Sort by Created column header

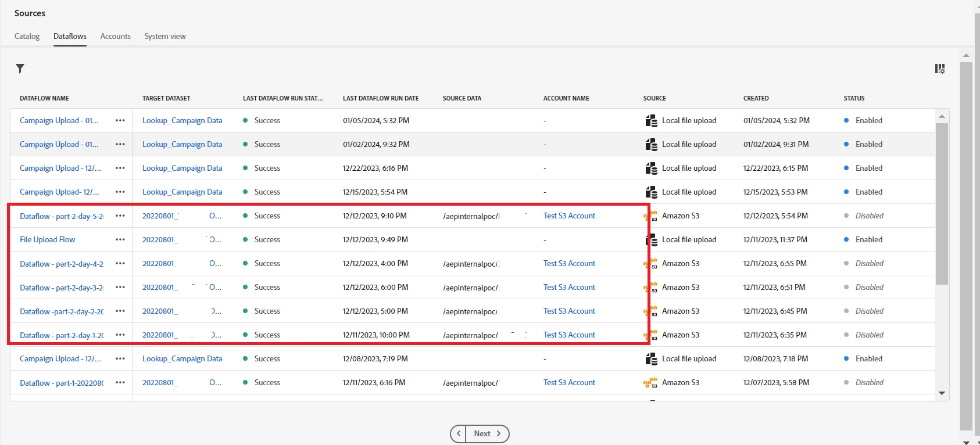(756, 98)
